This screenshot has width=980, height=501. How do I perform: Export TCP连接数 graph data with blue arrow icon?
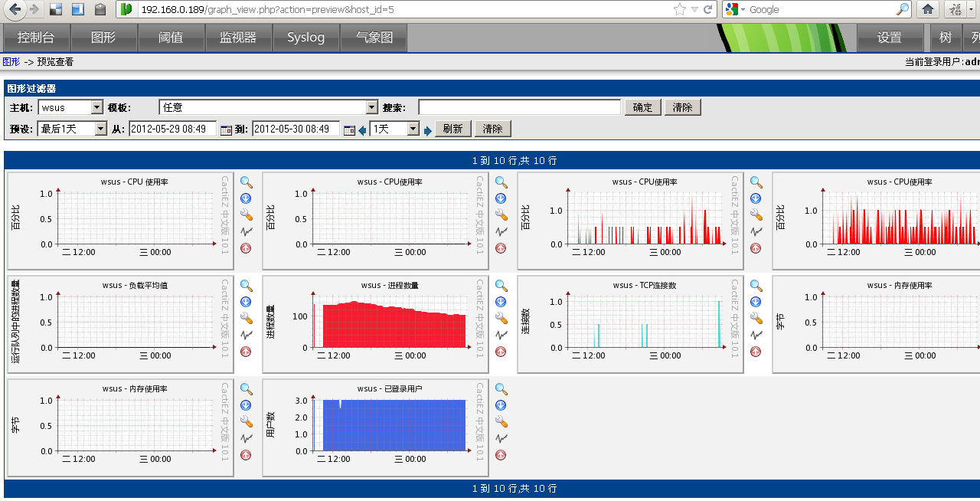756,302
